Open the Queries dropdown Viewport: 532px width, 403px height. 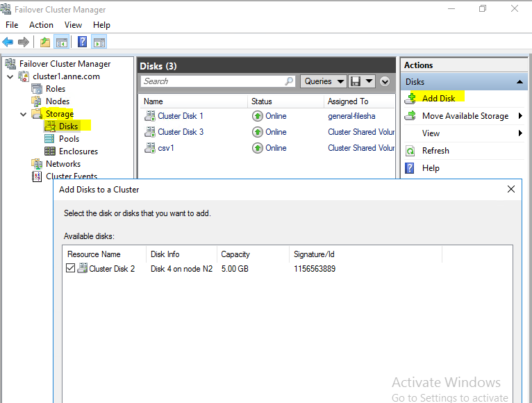(324, 81)
